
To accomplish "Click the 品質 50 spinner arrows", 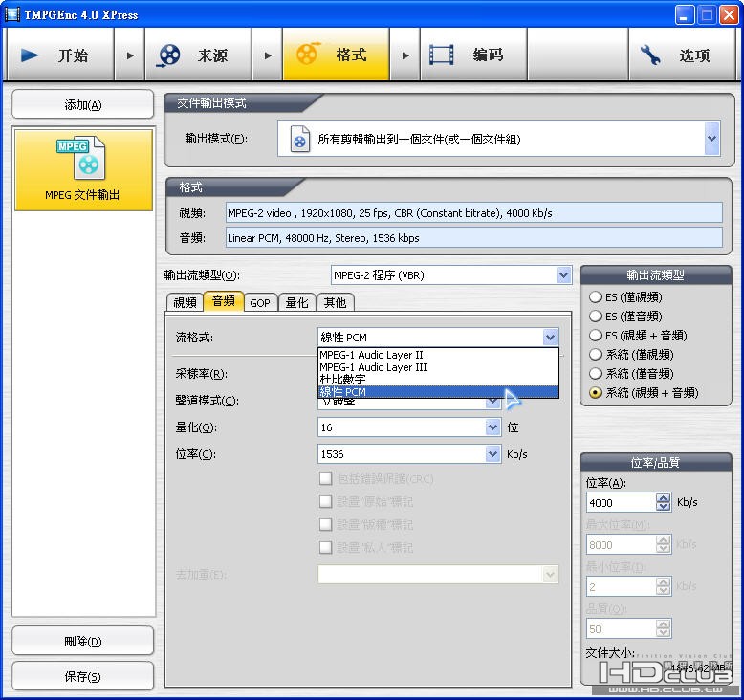I will (x=664, y=629).
